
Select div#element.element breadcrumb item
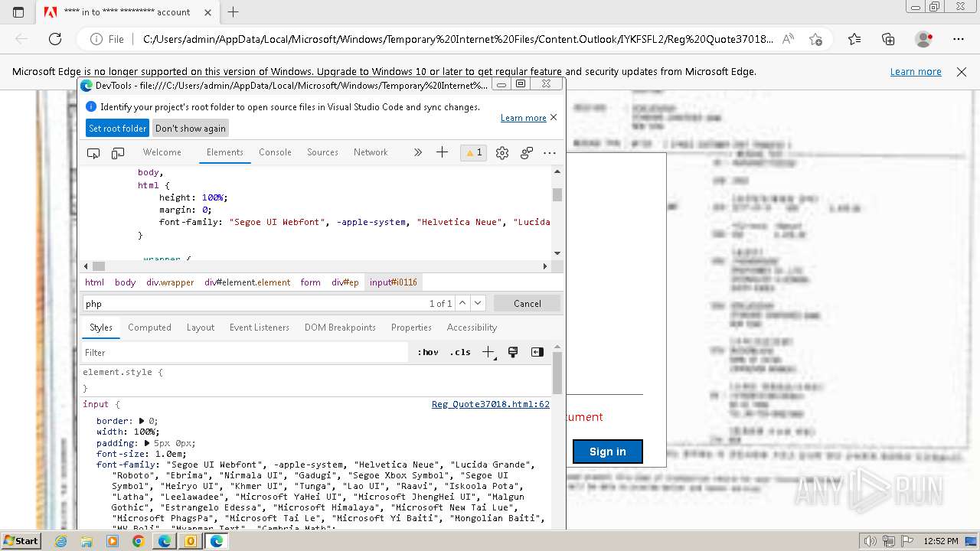pos(247,282)
